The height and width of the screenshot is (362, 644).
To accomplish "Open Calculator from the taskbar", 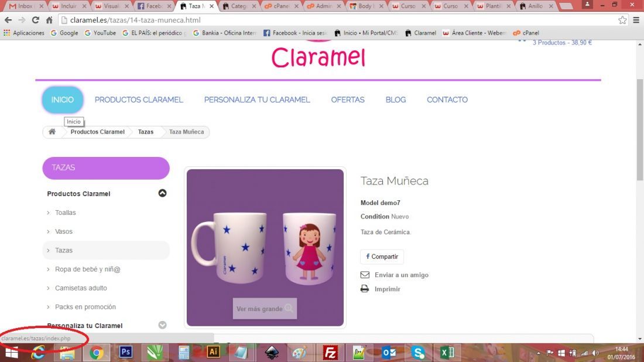I will click(184, 352).
